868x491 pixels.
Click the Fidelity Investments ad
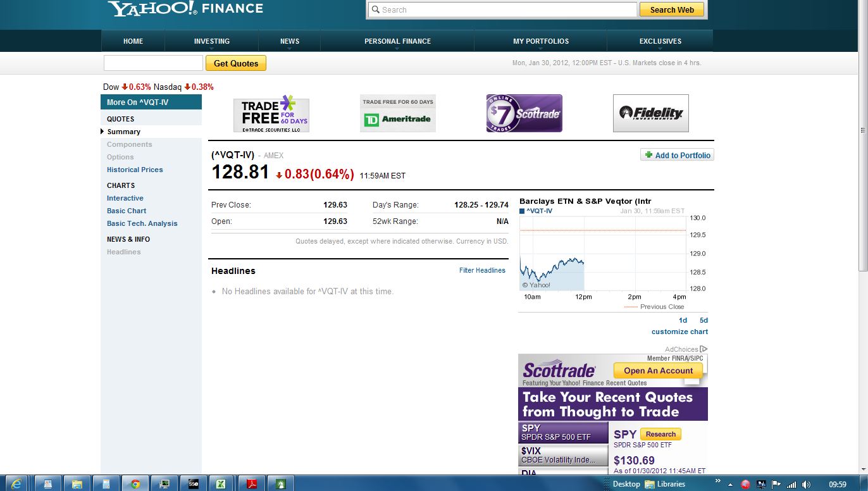[x=651, y=113]
